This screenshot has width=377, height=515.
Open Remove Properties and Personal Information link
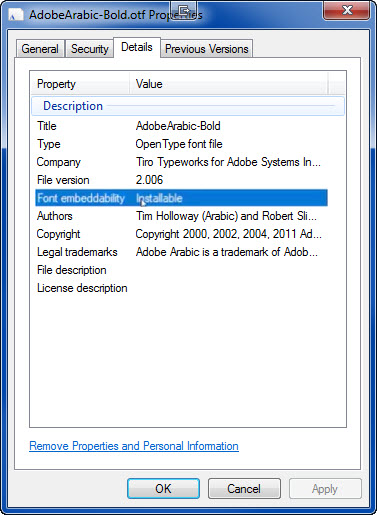(134, 446)
